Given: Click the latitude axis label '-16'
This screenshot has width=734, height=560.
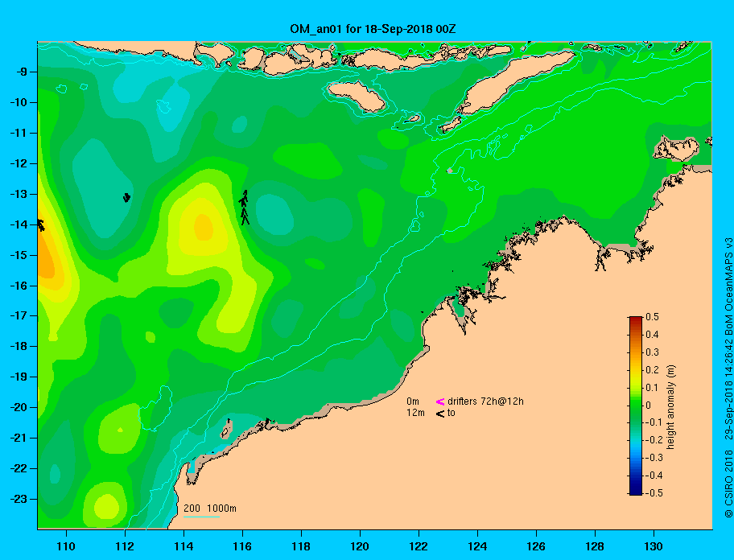Looking at the screenshot, I should tap(19, 286).
